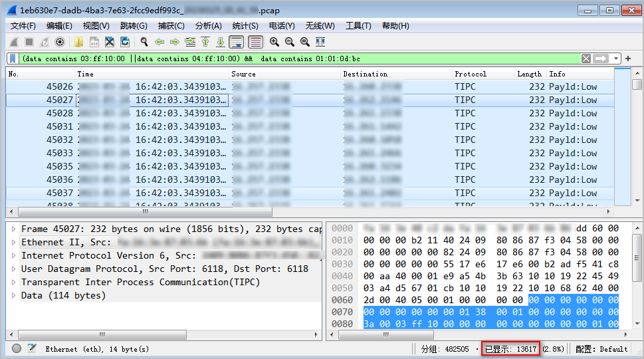Screen dimensions: 644x359
Task: Apply the display filter arrow button
Action: tap(601, 59)
